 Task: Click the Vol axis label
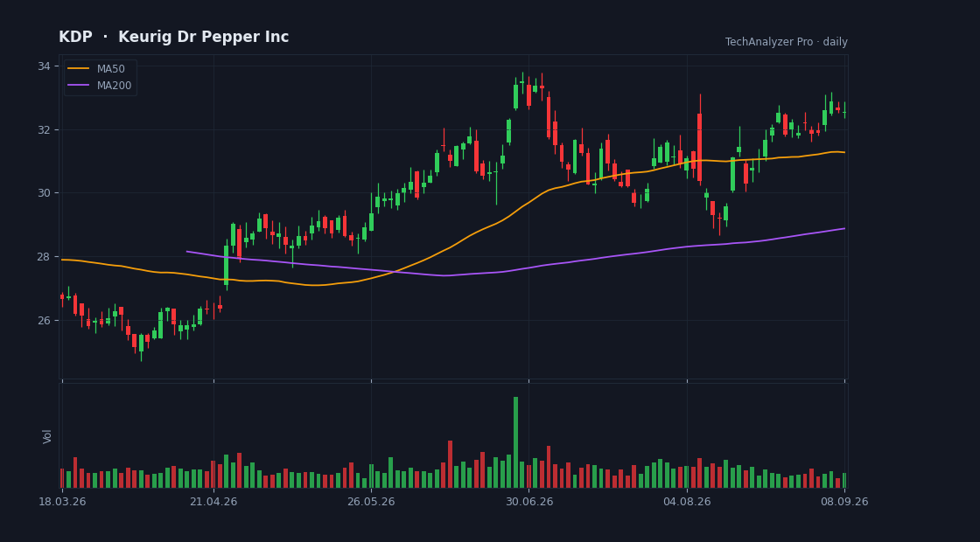[47, 436]
